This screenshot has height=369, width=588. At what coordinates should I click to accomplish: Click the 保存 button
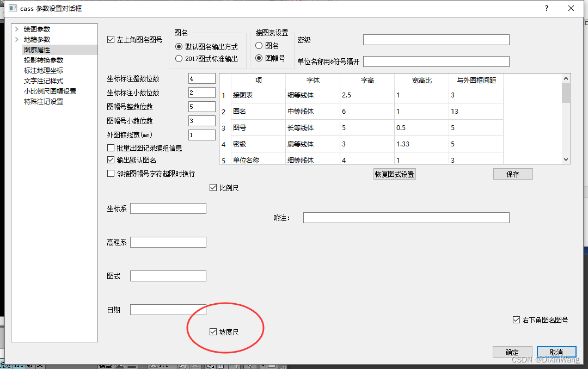click(x=513, y=174)
